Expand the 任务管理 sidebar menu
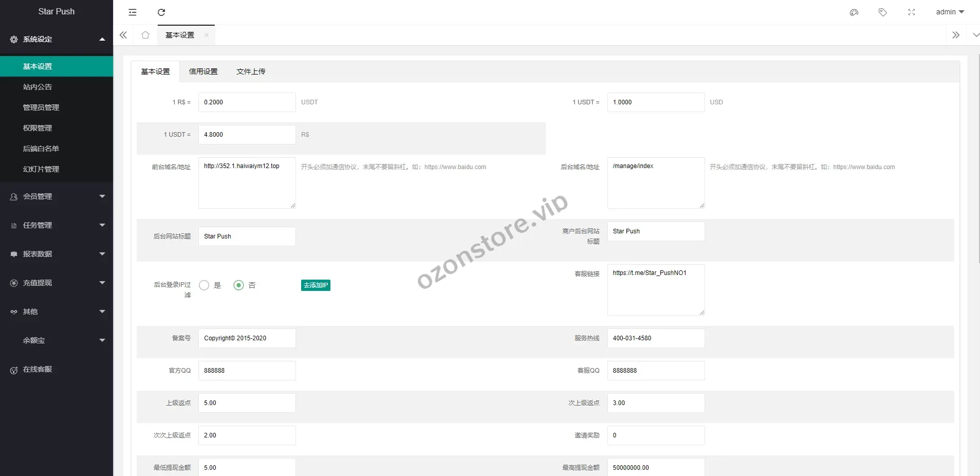 click(x=57, y=225)
